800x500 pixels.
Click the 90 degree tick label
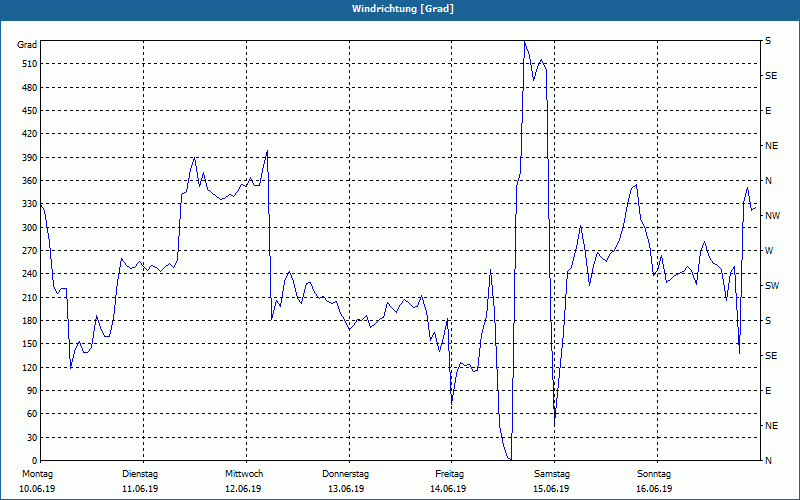tap(32, 391)
